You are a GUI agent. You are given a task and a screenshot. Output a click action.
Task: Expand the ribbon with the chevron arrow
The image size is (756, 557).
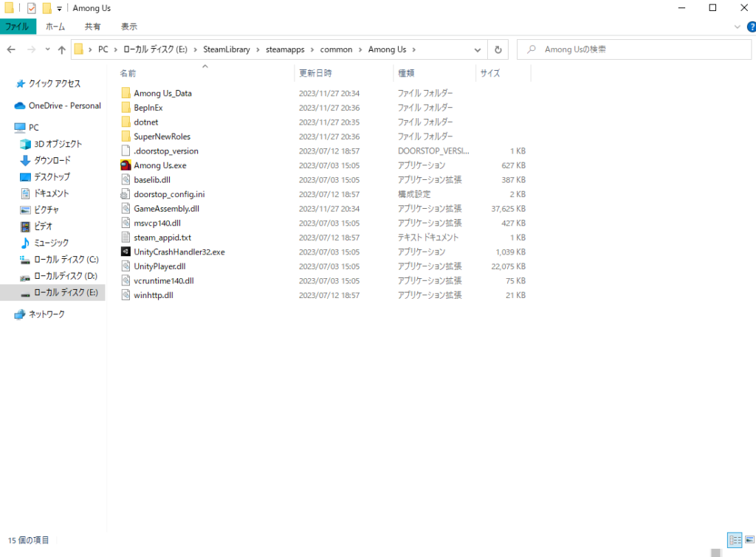click(738, 27)
